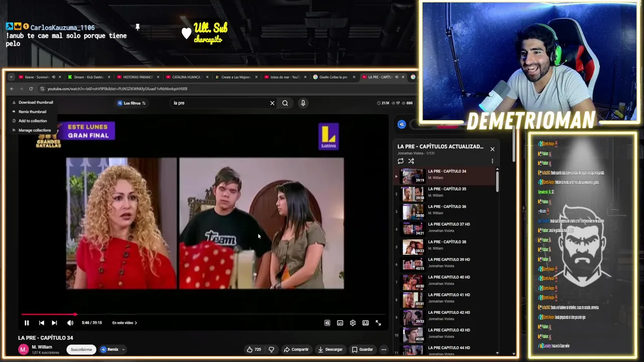Image resolution: width=644 pixels, height=362 pixels.
Task: Close the LA PRE playlist panel
Action: [x=493, y=149]
